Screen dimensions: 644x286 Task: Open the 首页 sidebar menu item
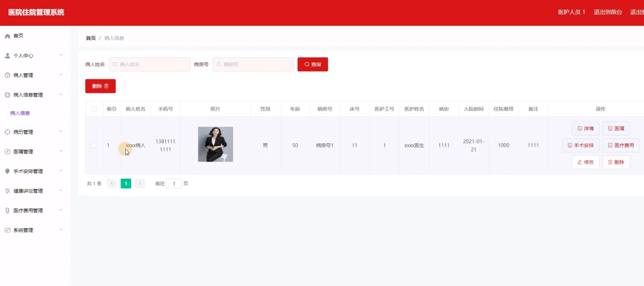(35, 36)
